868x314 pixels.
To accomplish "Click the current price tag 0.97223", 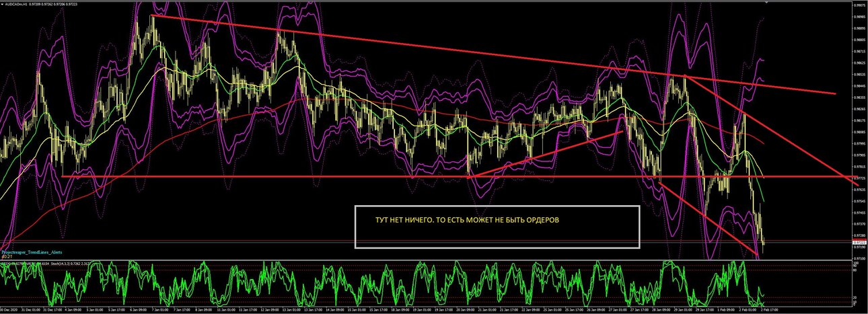I will 859,243.
